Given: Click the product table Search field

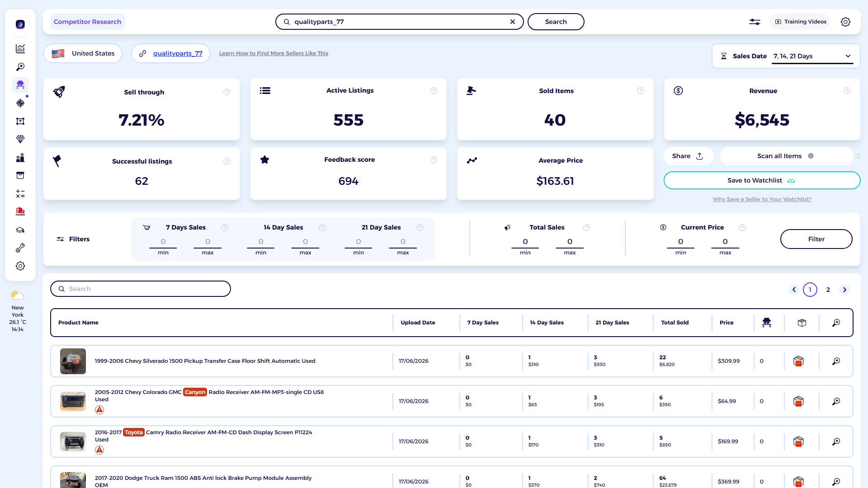Looking at the screenshot, I should click(141, 289).
